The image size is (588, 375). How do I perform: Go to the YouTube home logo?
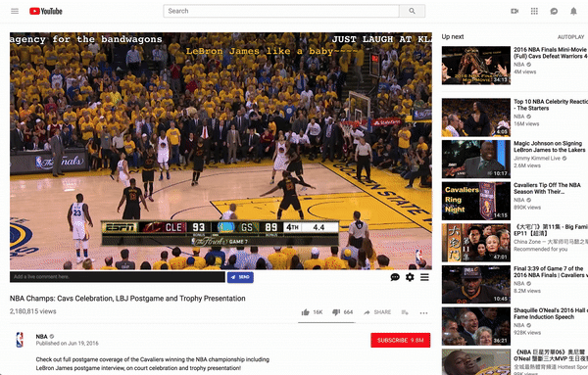pyautogui.click(x=46, y=11)
